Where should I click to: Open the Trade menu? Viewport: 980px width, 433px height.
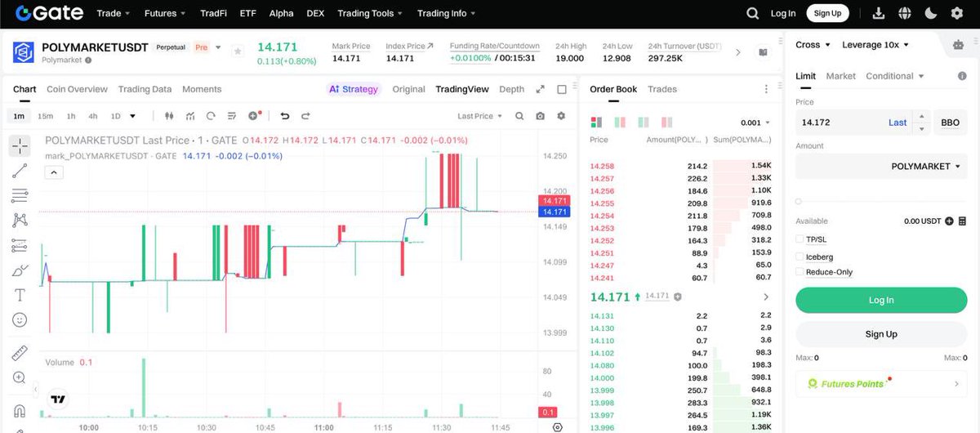point(113,13)
